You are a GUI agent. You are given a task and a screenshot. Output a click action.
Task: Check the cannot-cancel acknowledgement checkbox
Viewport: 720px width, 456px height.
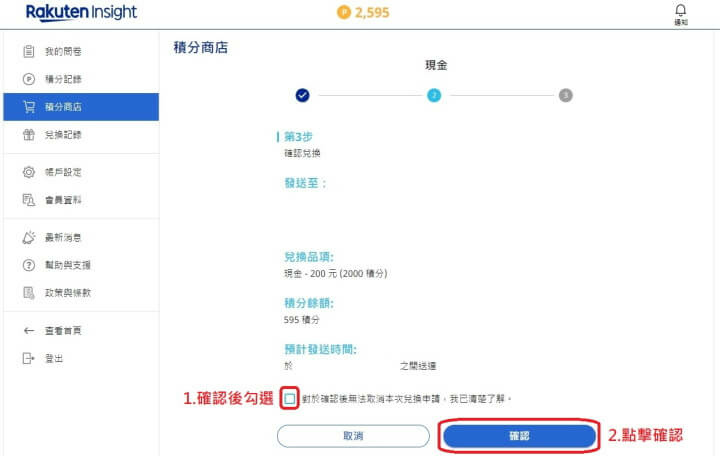point(289,399)
